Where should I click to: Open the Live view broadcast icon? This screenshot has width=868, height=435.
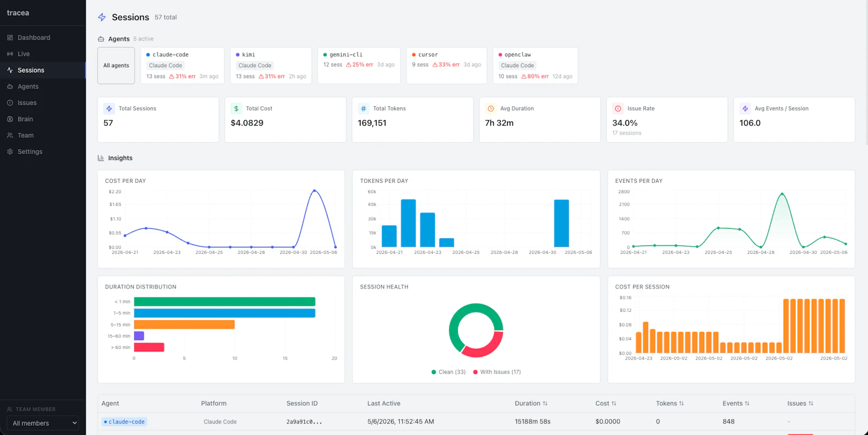click(x=10, y=54)
